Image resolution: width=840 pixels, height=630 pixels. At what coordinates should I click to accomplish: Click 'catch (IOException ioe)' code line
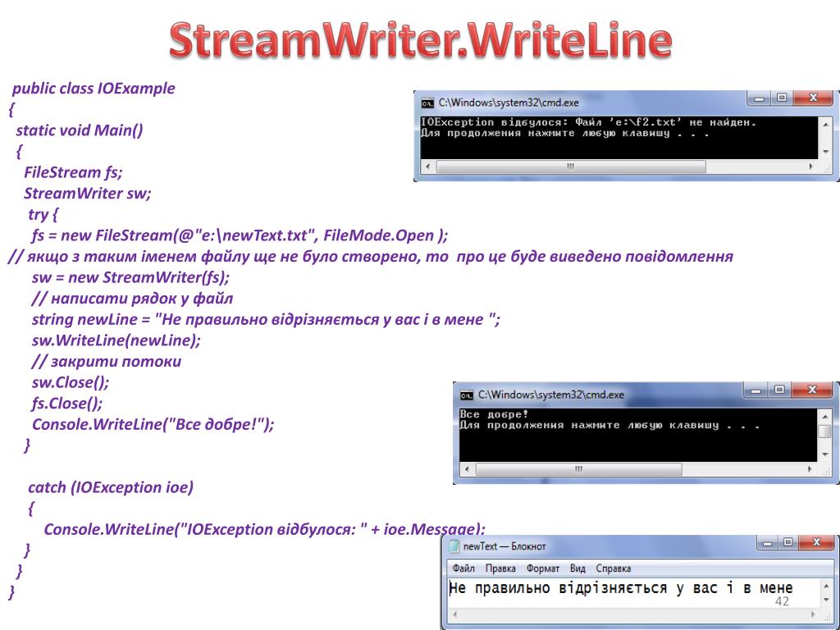click(x=111, y=487)
